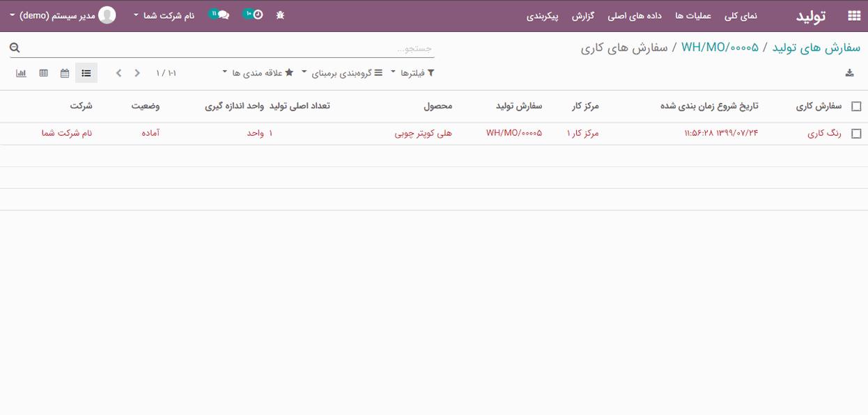Go to سفارش های تولید breadcrumb
Image resolution: width=868 pixels, height=415 pixels.
(x=816, y=47)
